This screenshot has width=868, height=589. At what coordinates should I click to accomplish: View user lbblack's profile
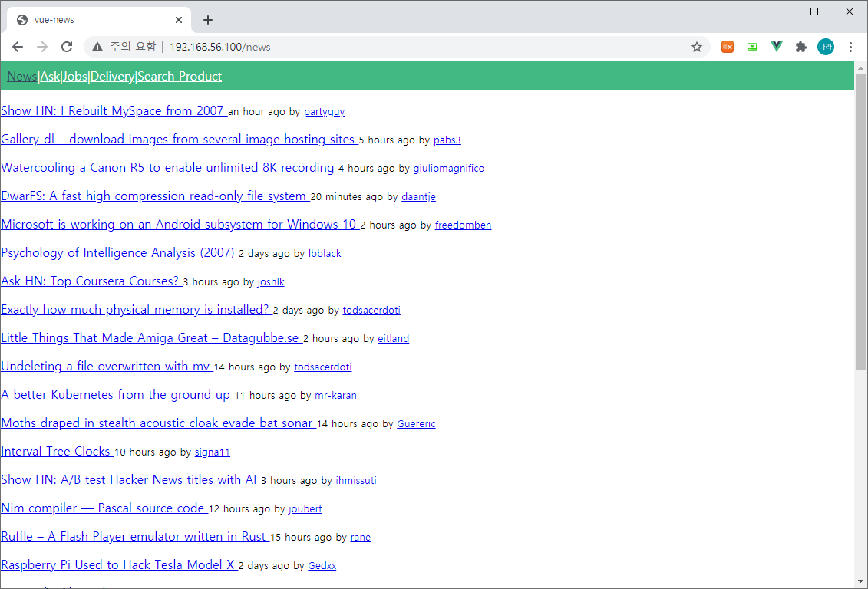tap(325, 253)
